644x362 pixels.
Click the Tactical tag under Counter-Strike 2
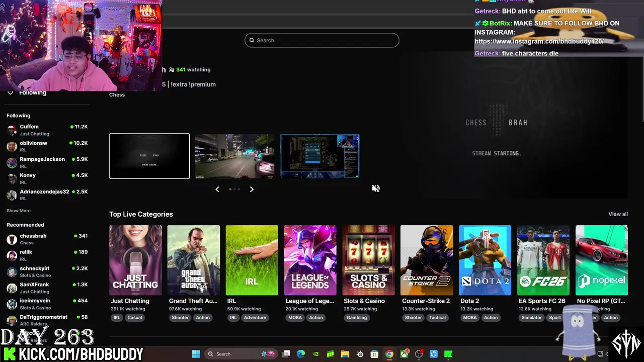(438, 318)
